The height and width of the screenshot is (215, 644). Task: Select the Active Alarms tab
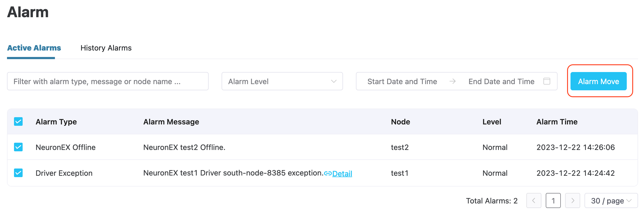tap(34, 48)
